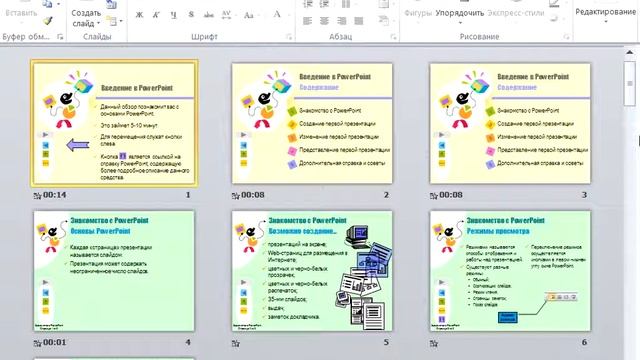The image size is (640, 360).
Task: Click the Format Painter brush icon
Action: [x=48, y=20]
